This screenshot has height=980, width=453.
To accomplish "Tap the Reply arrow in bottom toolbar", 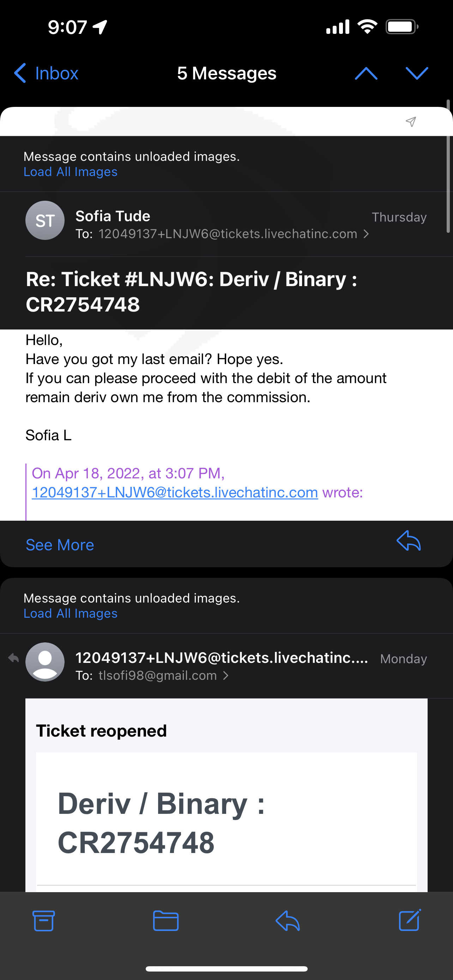I will pos(288,921).
